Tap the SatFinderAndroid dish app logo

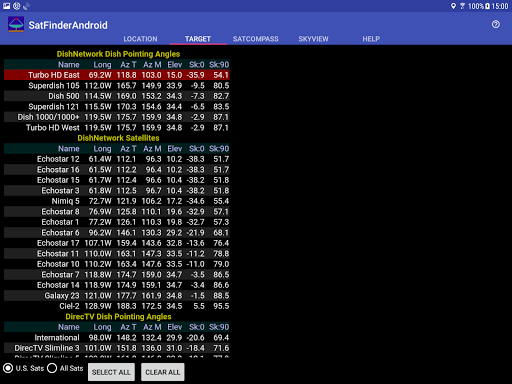16,25
